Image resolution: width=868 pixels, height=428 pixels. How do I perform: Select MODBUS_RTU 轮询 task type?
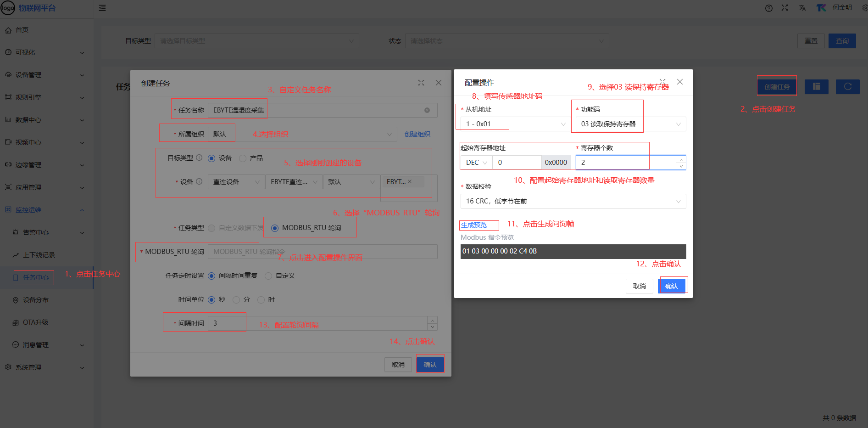(x=275, y=228)
